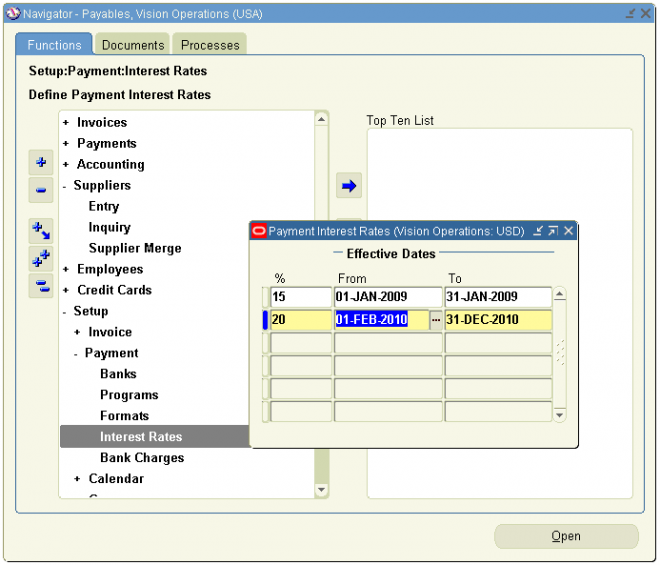Expand the Invoice node under Setup

(x=77, y=333)
